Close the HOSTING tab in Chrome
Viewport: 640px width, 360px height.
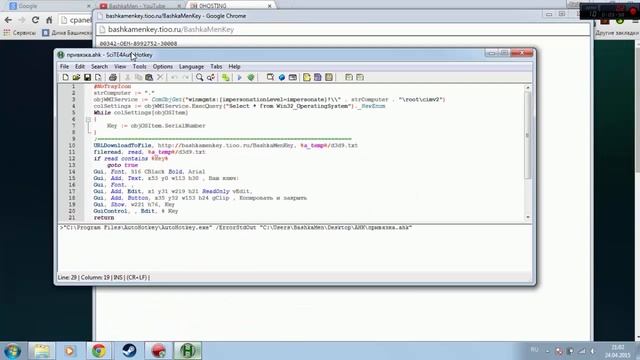269,6
